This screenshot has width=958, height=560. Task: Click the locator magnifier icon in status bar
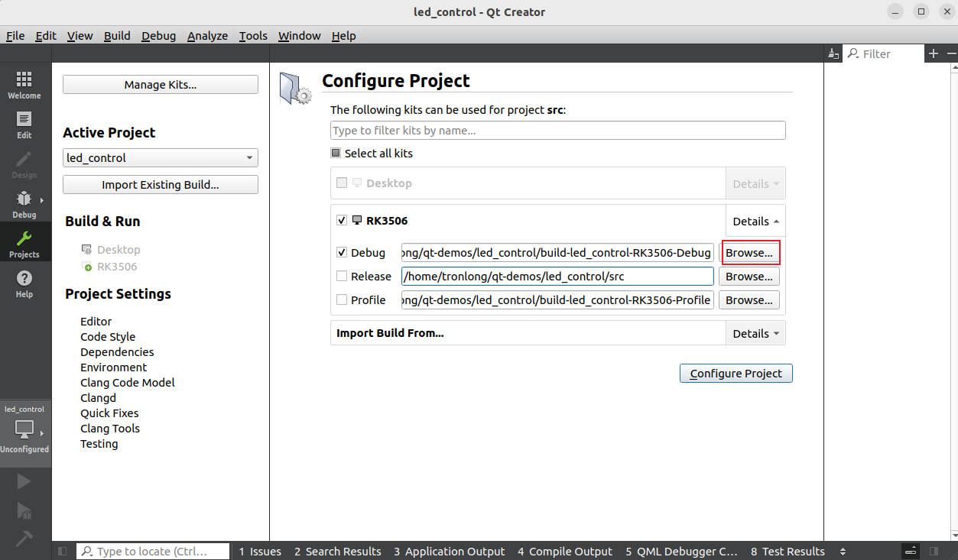coord(87,552)
